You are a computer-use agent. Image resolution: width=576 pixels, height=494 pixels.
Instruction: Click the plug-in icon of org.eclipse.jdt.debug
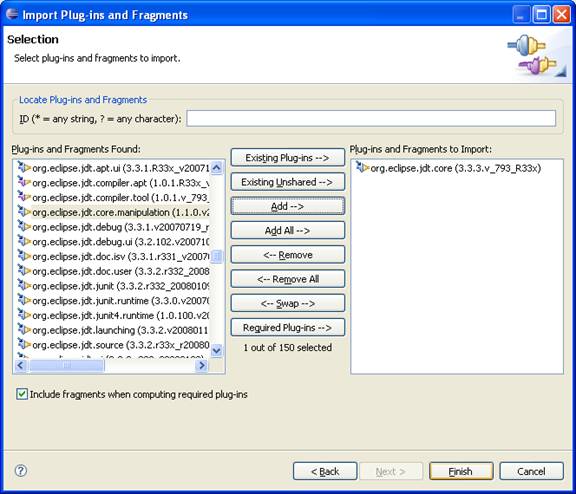tap(24, 227)
